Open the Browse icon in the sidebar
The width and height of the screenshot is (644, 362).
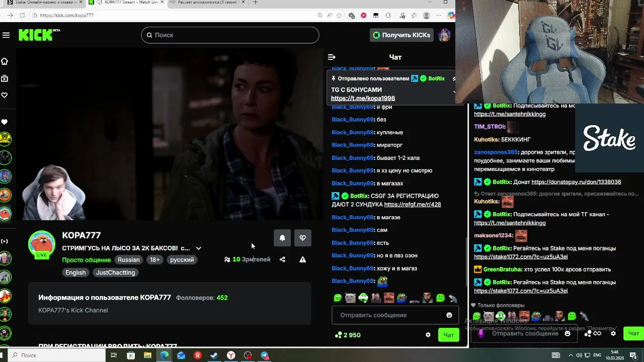tap(5, 78)
